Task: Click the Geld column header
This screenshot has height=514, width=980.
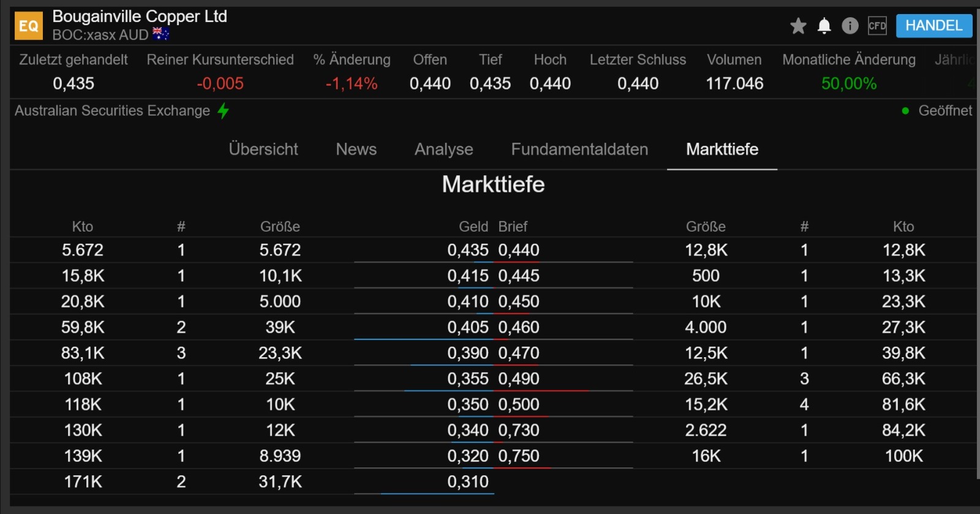Action: (x=473, y=227)
